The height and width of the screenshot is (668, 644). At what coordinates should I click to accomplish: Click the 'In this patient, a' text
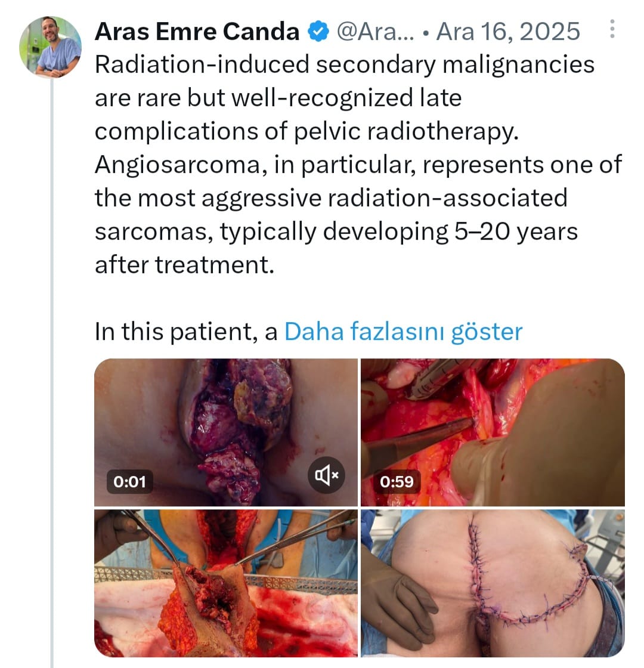186,332
